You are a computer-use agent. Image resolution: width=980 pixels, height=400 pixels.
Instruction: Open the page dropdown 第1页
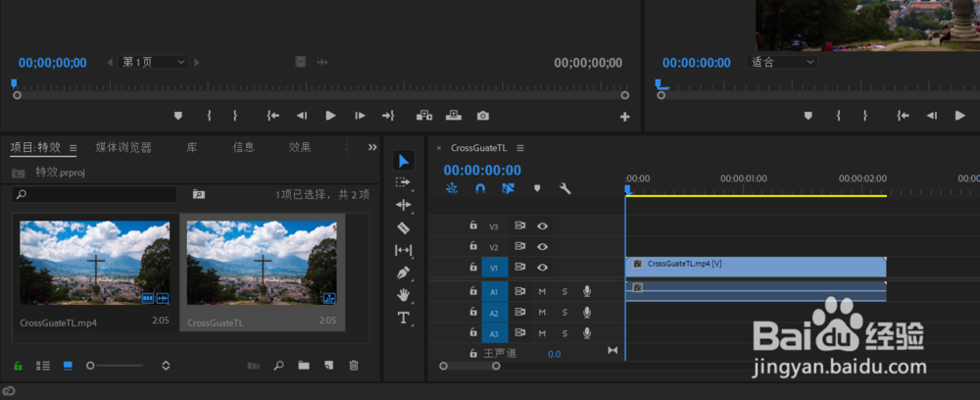tap(153, 63)
